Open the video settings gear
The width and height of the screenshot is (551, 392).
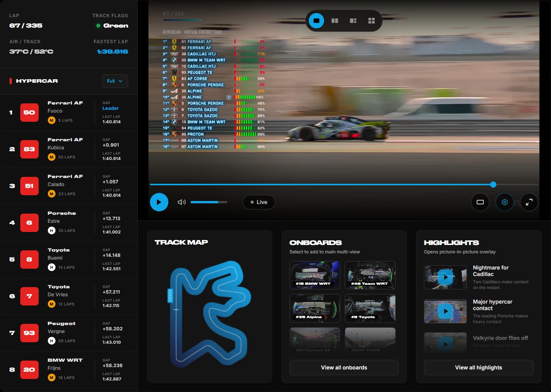pyautogui.click(x=504, y=202)
